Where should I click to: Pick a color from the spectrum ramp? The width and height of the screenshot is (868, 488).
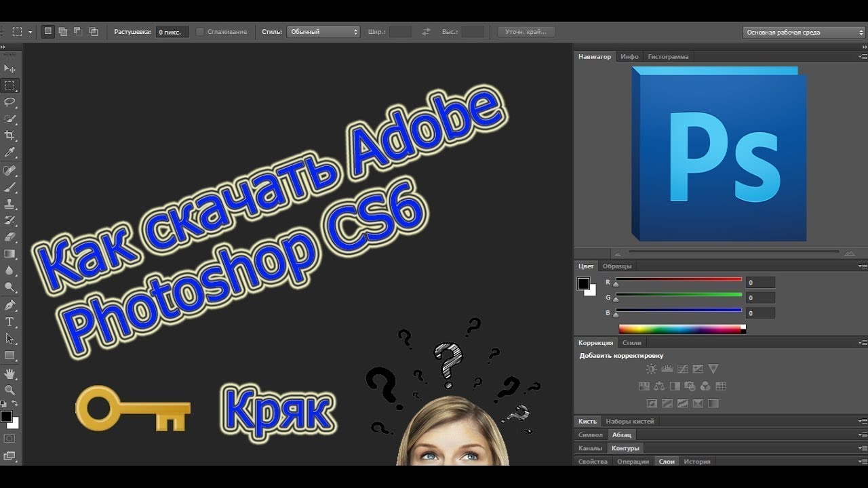pos(682,329)
